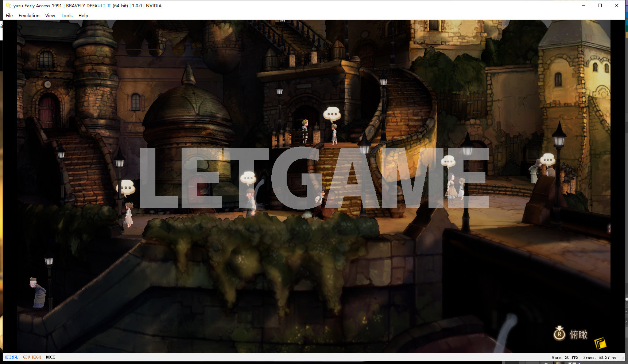Maximize the yuzu window
628x364 pixels.
click(x=600, y=5)
